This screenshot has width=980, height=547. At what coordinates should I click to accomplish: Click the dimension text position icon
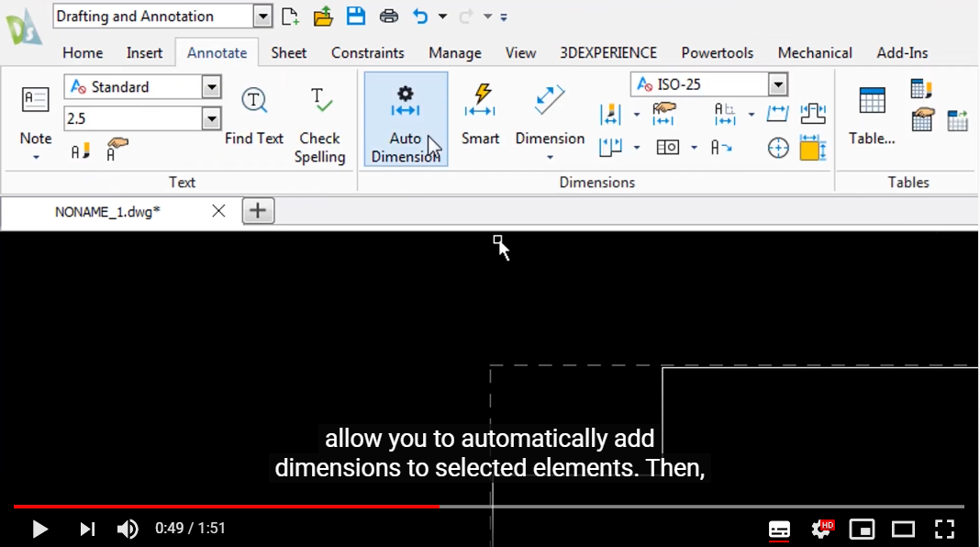click(724, 114)
